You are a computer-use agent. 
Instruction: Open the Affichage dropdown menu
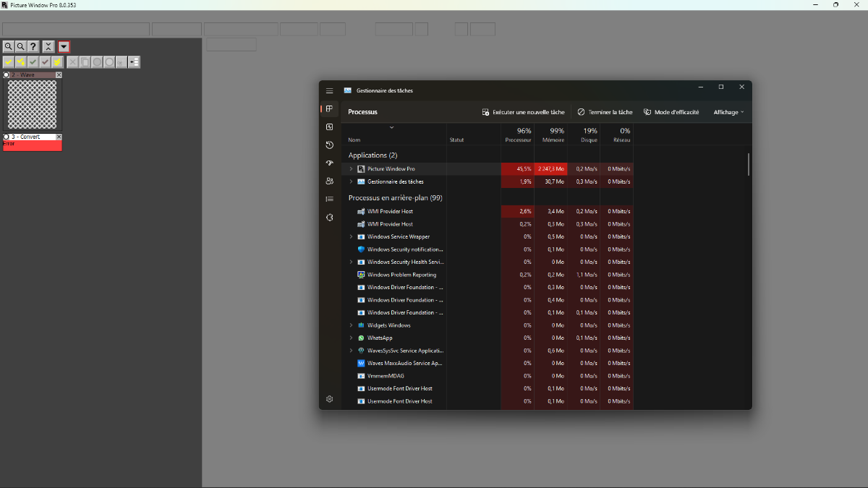tap(728, 112)
